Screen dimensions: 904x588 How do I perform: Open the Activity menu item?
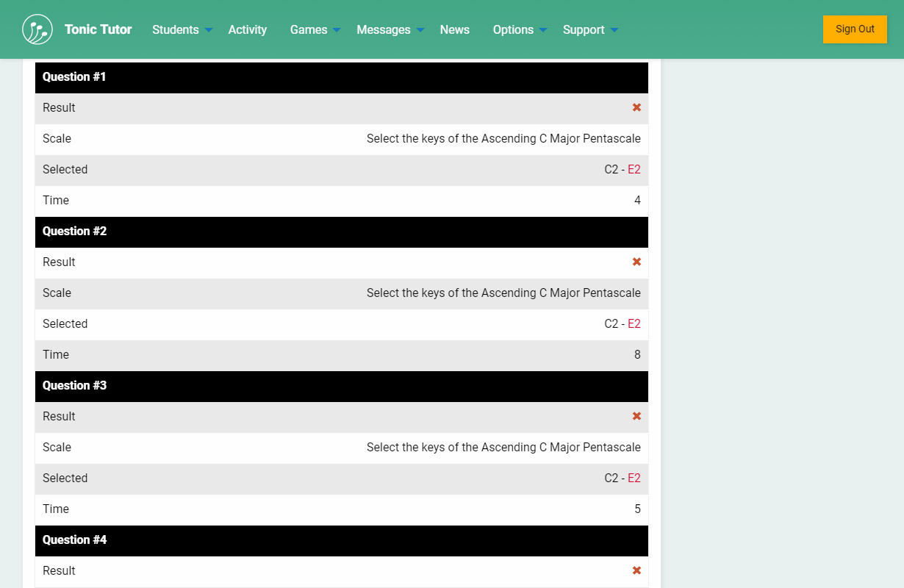[x=247, y=29]
